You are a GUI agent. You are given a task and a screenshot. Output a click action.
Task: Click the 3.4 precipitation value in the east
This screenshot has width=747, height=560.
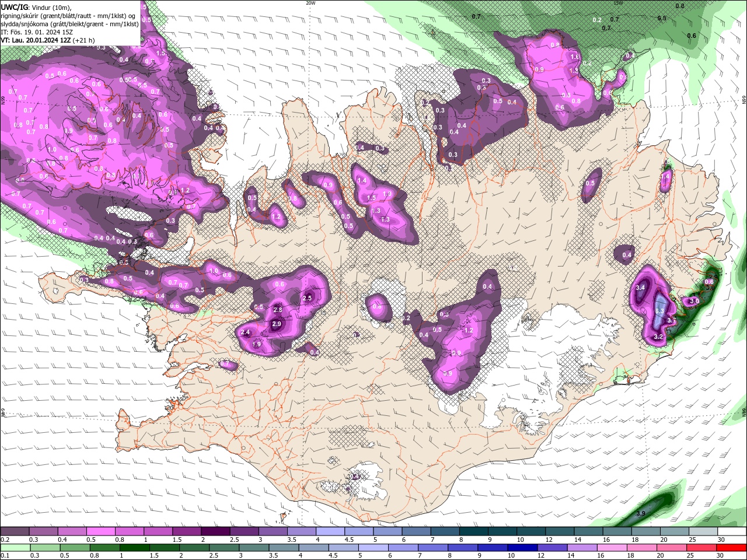coord(640,287)
